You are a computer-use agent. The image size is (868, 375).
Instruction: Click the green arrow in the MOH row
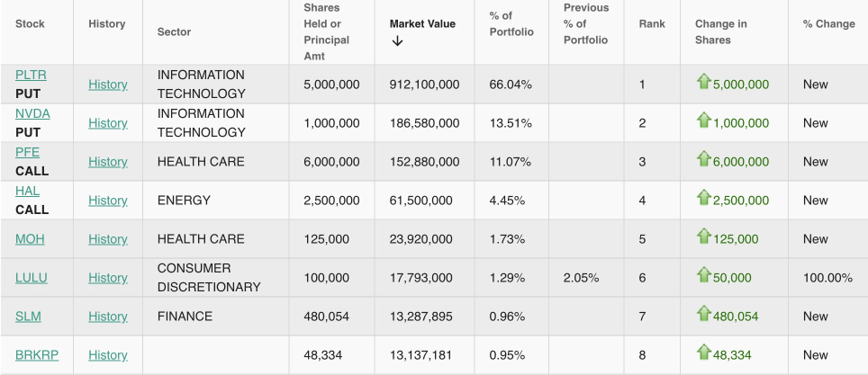point(703,237)
